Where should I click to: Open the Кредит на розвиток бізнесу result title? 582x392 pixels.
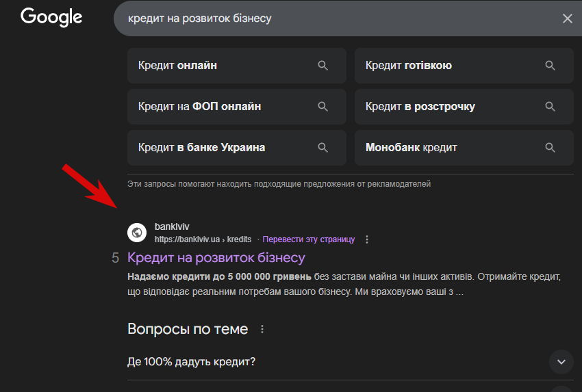tap(216, 258)
